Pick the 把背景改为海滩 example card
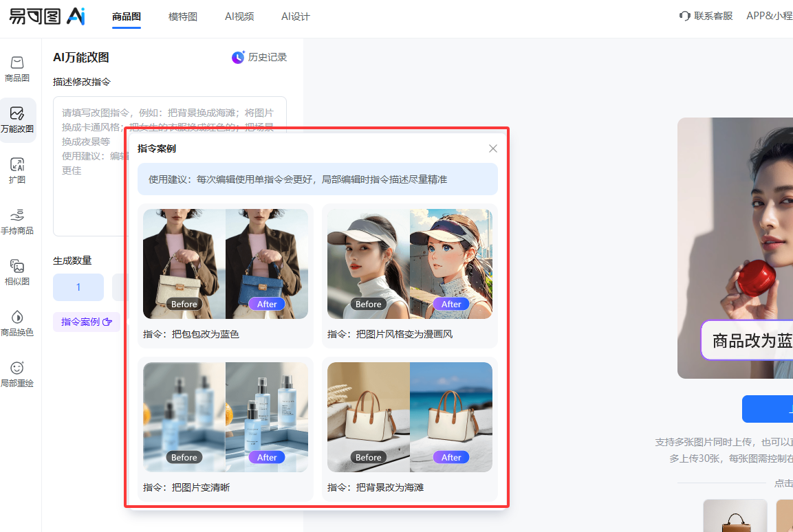Image resolution: width=793 pixels, height=532 pixels. (410, 428)
